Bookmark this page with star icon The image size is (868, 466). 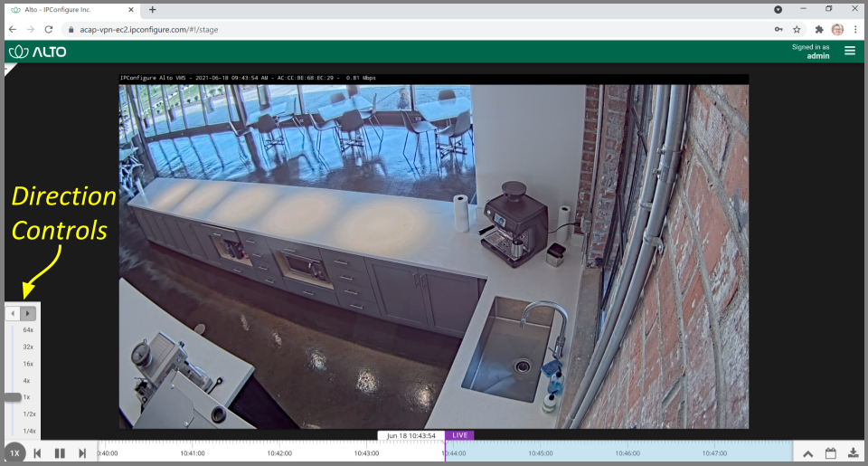pos(797,29)
